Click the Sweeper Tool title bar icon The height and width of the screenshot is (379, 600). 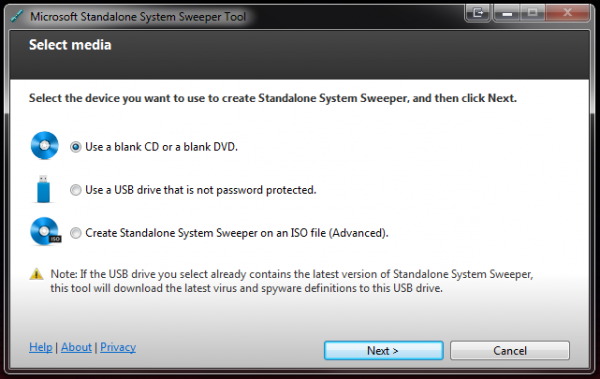16,16
